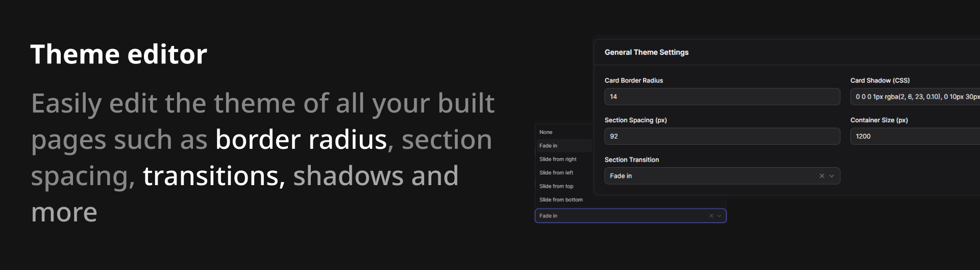The width and height of the screenshot is (980, 270).
Task: Choose Slide from left transition
Action: [x=556, y=173]
